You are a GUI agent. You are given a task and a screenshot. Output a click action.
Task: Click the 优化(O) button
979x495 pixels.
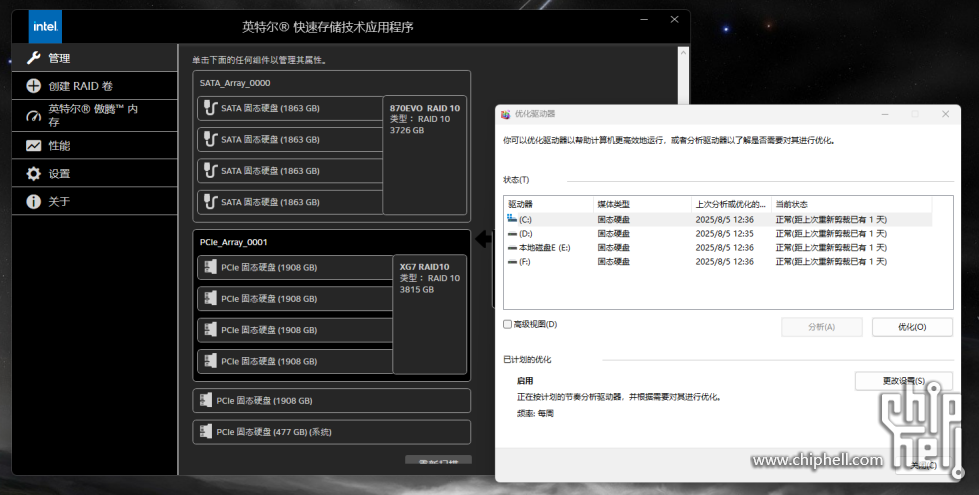[912, 327]
